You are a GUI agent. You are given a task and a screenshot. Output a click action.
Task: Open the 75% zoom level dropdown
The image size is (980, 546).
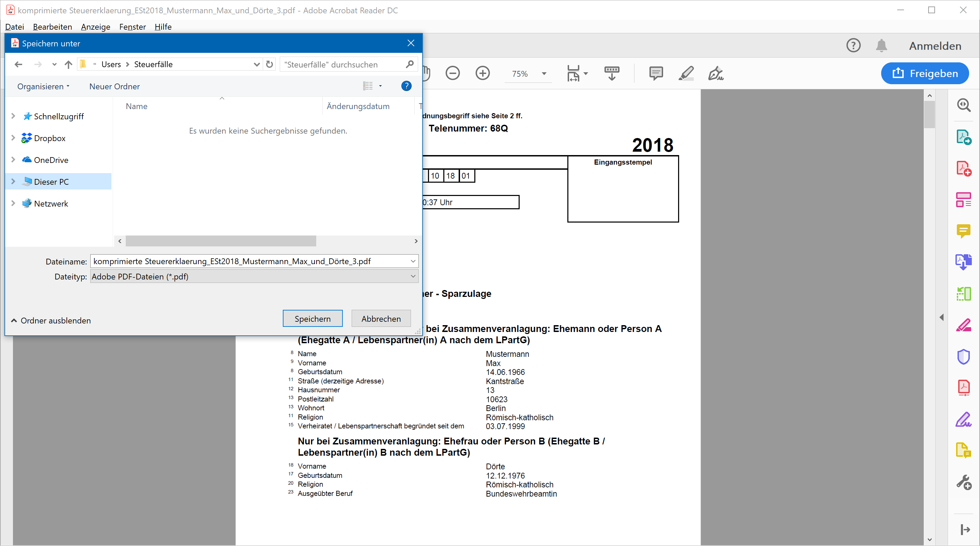click(x=544, y=73)
